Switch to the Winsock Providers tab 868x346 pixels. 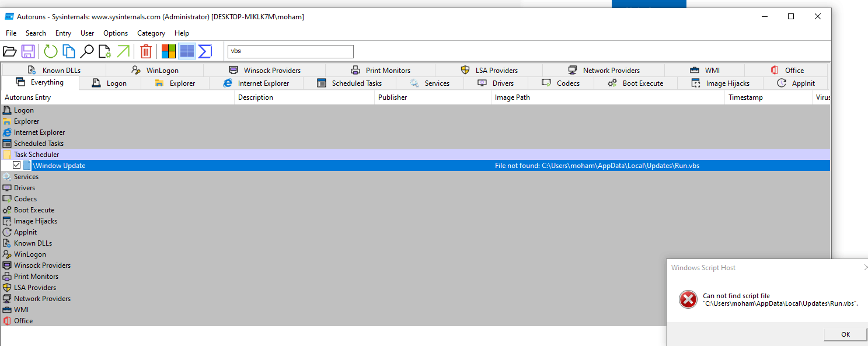click(x=264, y=70)
